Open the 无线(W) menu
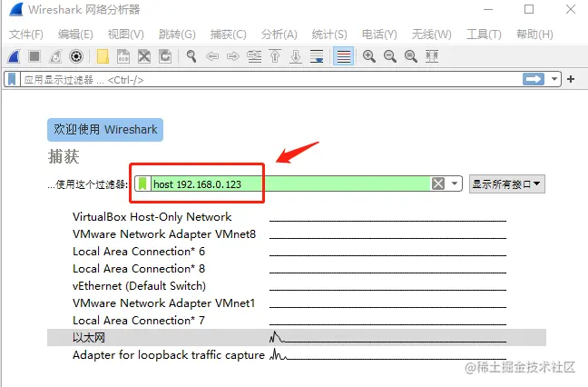 coord(432,35)
